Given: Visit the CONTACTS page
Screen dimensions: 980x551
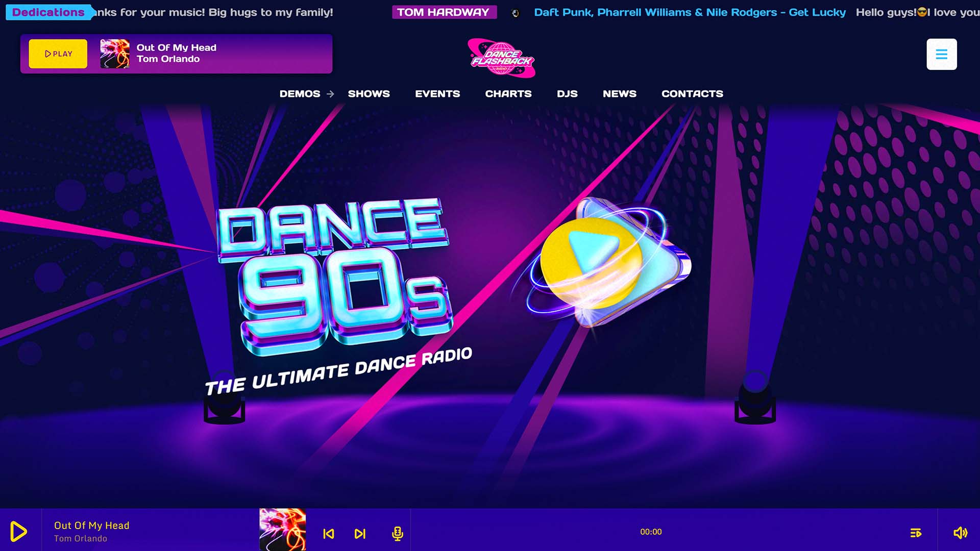Looking at the screenshot, I should click(692, 94).
